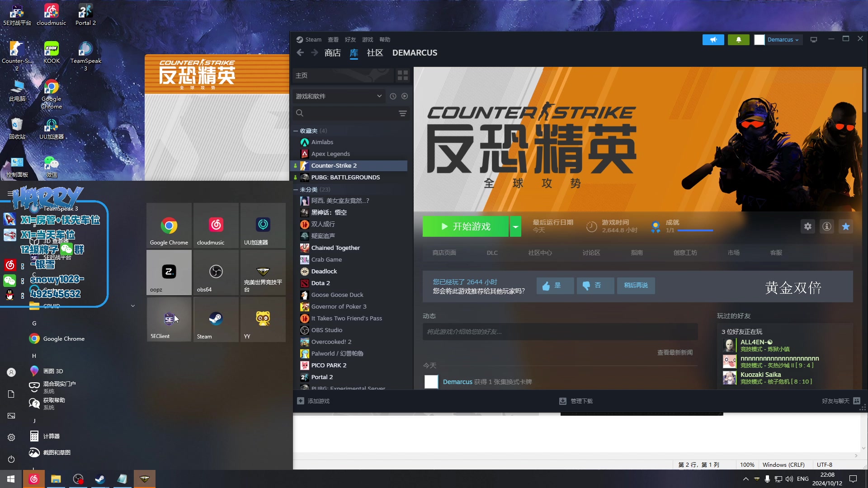Open Windows Start button
The width and height of the screenshot is (868, 488).
tap(11, 479)
